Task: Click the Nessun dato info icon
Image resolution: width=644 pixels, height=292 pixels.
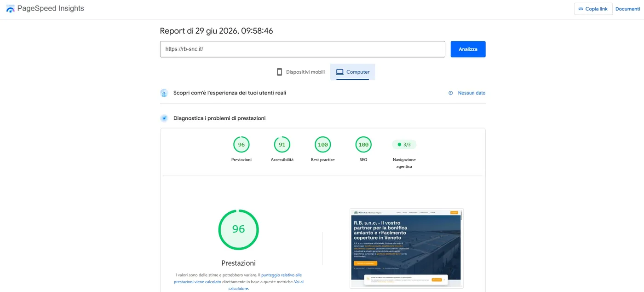Action: (451, 93)
